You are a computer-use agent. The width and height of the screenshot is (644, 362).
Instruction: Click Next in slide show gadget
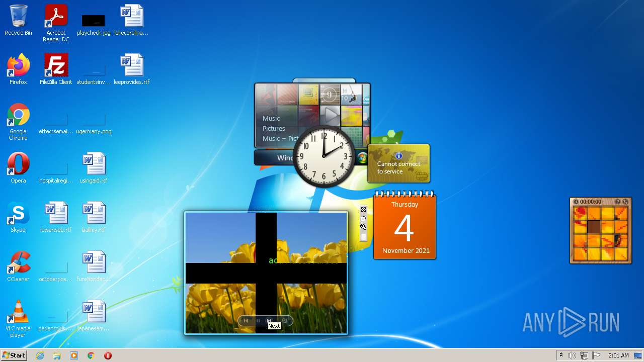[x=270, y=320]
